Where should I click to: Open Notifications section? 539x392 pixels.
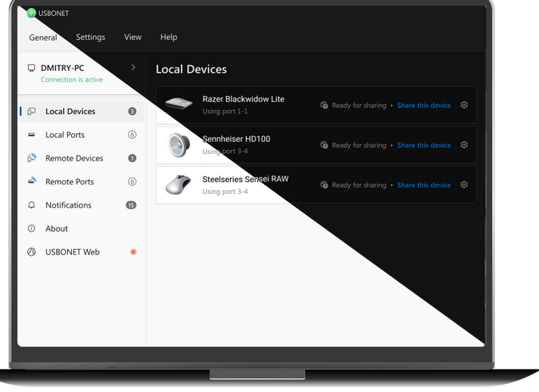81,205
